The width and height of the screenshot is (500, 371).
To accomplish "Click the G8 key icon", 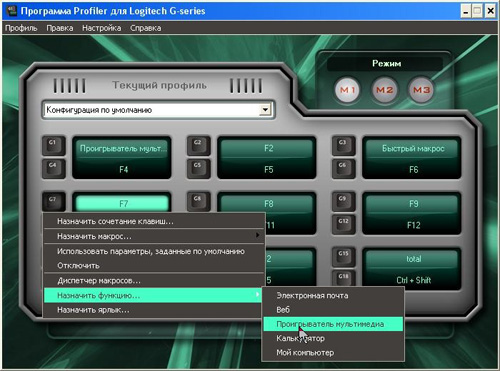I will point(198,201).
